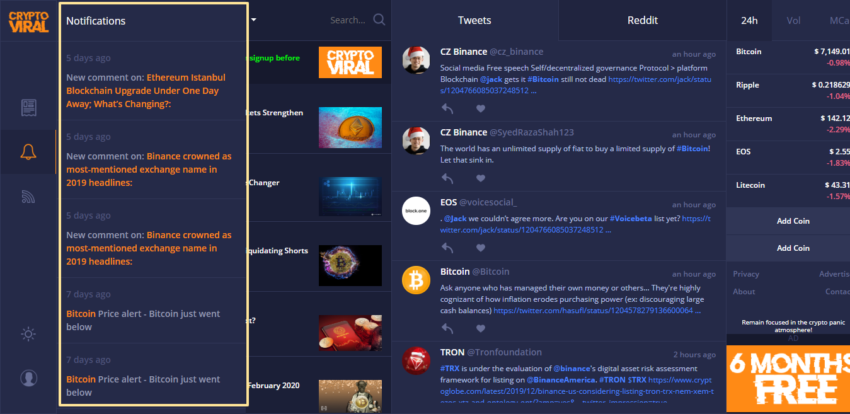Open Ethereum Istanbul upgrade notification link
This screenshot has width=850, height=414.
[x=146, y=90]
